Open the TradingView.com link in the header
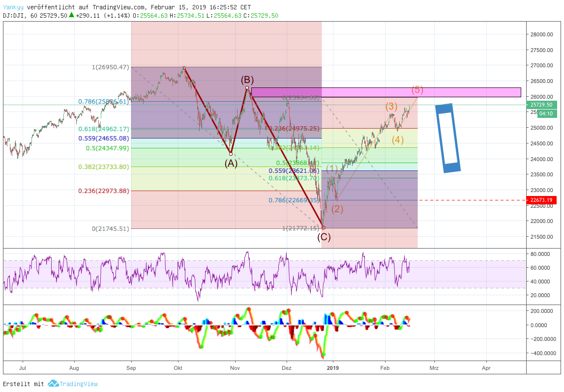This screenshot has height=392, width=564. pyautogui.click(x=119, y=7)
